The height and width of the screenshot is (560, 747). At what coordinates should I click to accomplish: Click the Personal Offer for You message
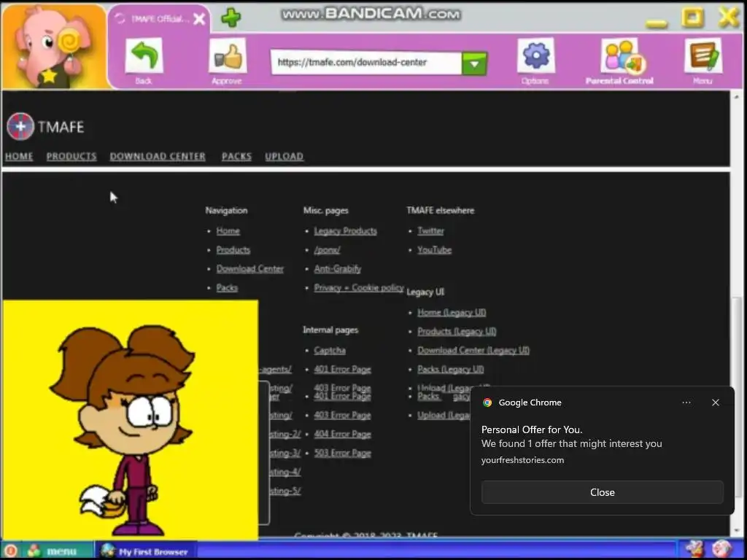pos(532,429)
